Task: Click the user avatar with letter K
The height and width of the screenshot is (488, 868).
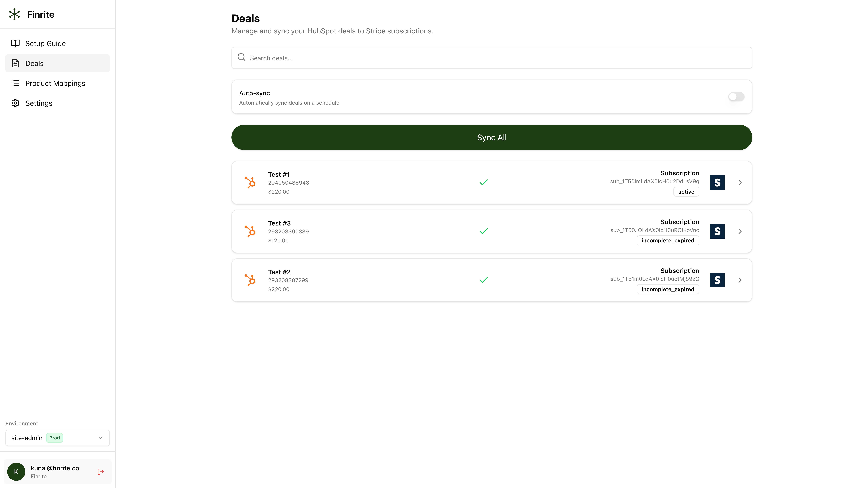Action: pyautogui.click(x=16, y=472)
